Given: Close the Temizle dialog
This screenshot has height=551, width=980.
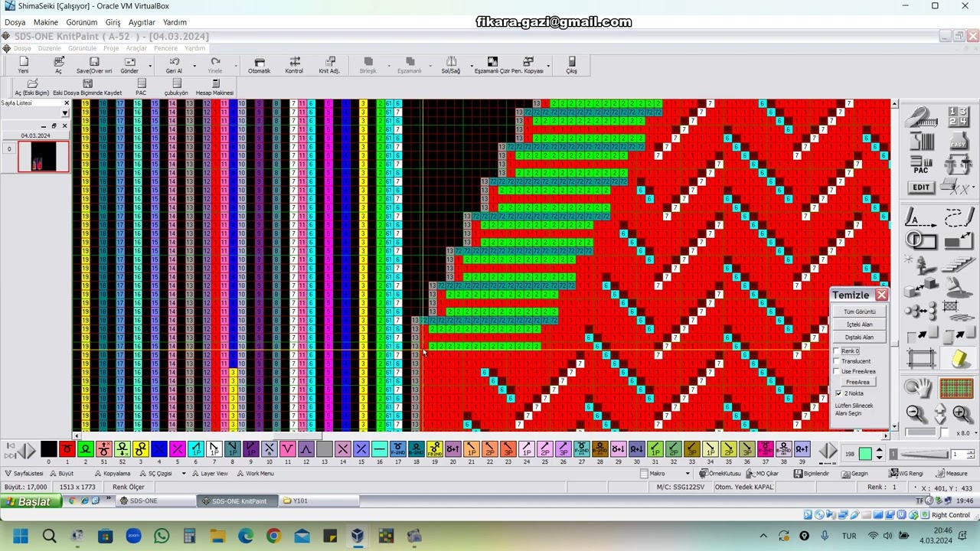Looking at the screenshot, I should coord(881,295).
